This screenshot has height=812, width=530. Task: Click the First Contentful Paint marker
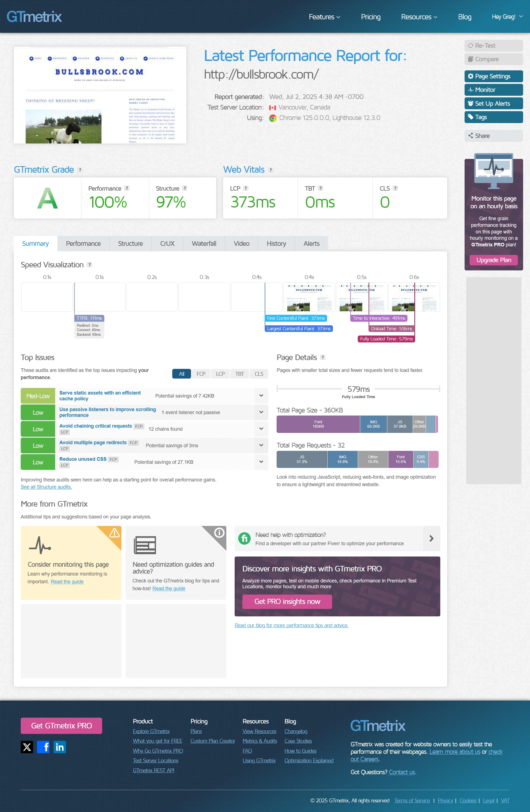pyautogui.click(x=296, y=318)
